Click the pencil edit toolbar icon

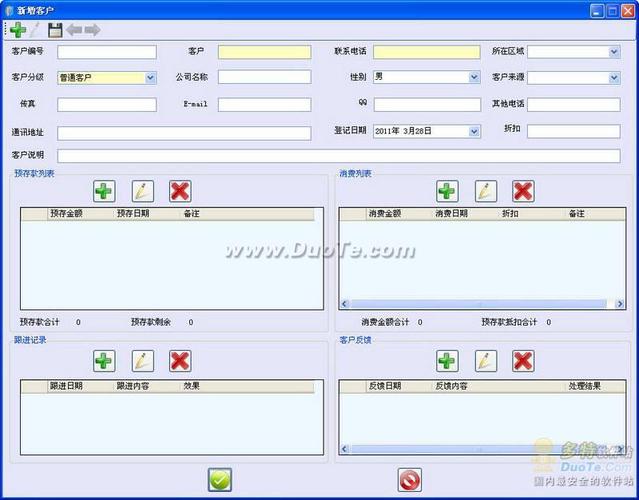tap(35, 30)
